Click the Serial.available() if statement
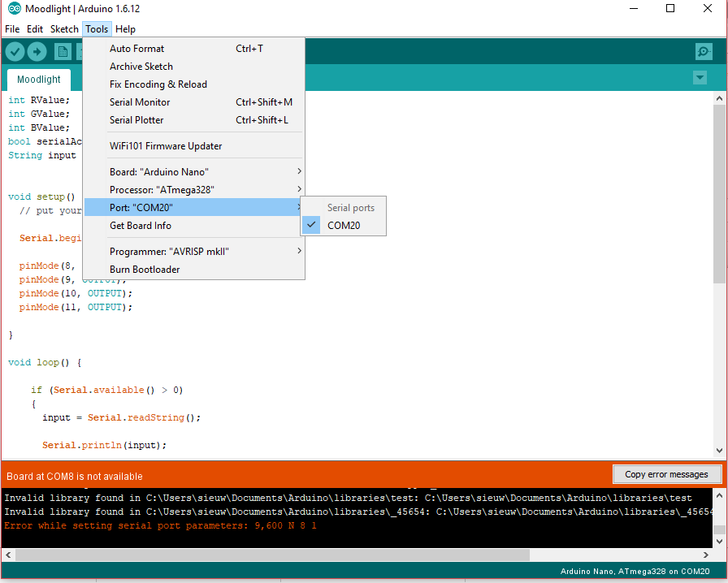Image resolution: width=728 pixels, height=583 pixels. (x=107, y=390)
